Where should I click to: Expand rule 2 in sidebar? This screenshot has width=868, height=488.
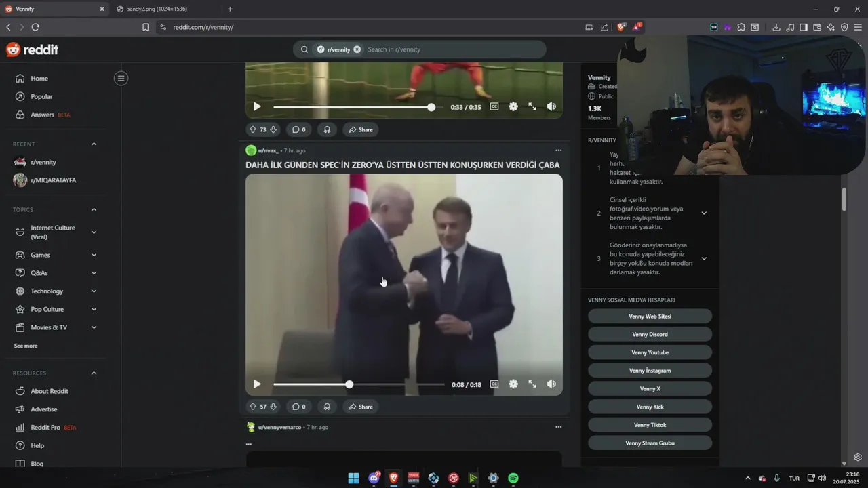coord(704,213)
